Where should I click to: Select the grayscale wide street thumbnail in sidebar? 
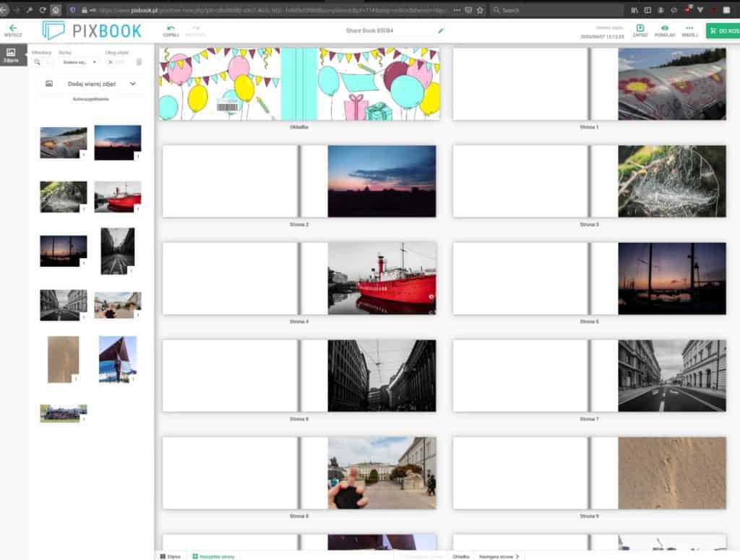tap(64, 305)
